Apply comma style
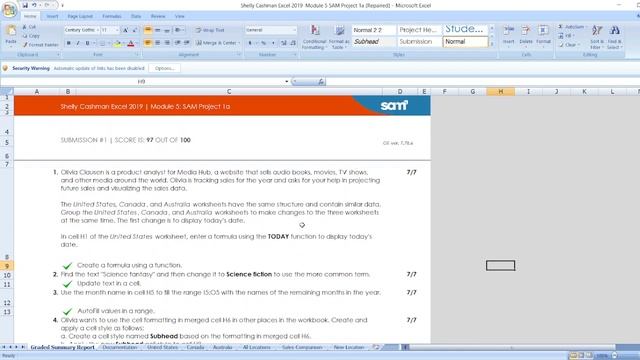 click(273, 43)
